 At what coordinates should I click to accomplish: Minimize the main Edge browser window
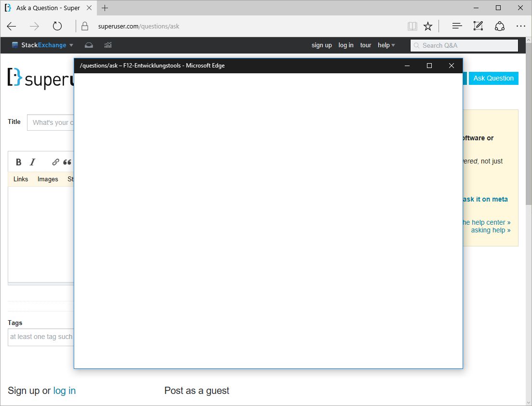[476, 8]
